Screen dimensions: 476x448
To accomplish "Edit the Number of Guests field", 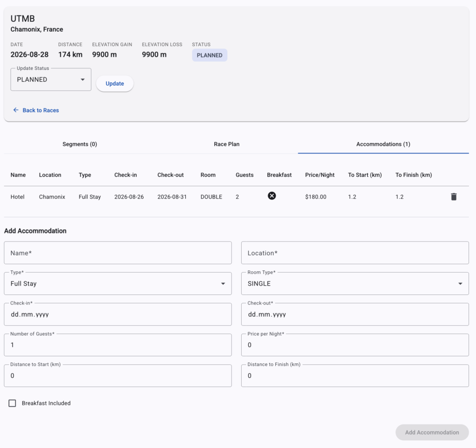I will (118, 345).
